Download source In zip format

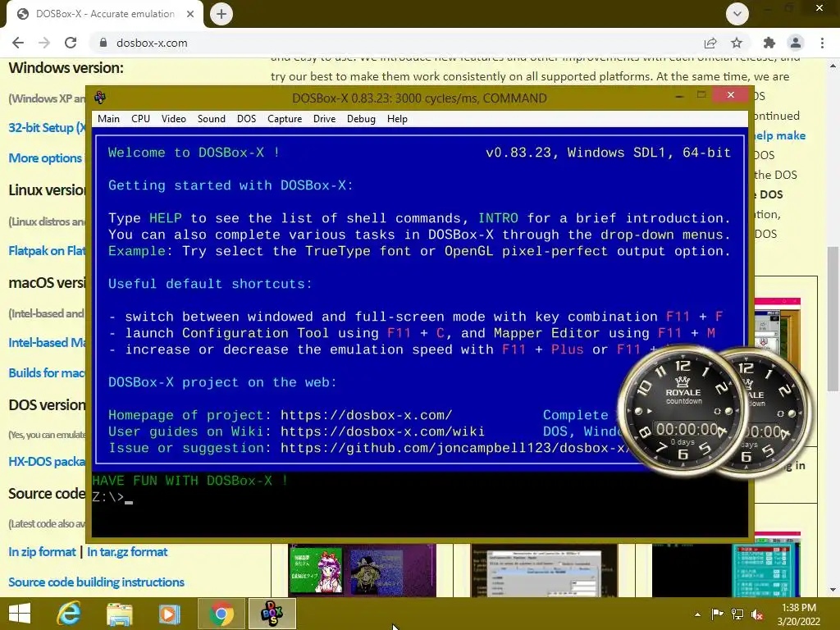pyautogui.click(x=43, y=552)
